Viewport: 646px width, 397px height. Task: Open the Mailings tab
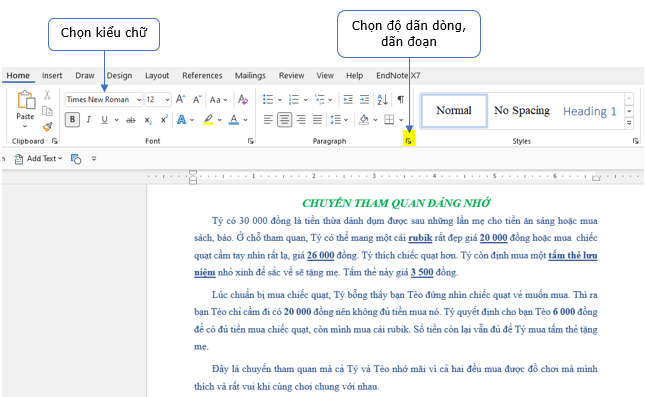pos(250,75)
